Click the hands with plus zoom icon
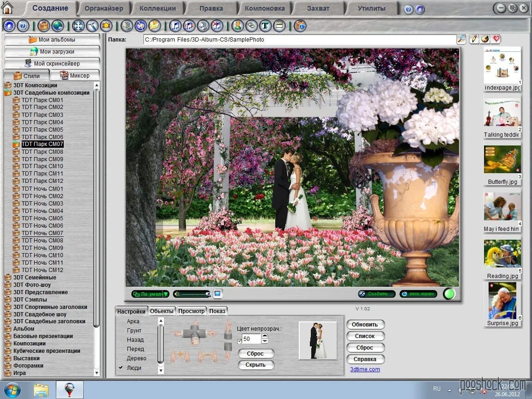This screenshot has height=399, width=532. (x=180, y=356)
